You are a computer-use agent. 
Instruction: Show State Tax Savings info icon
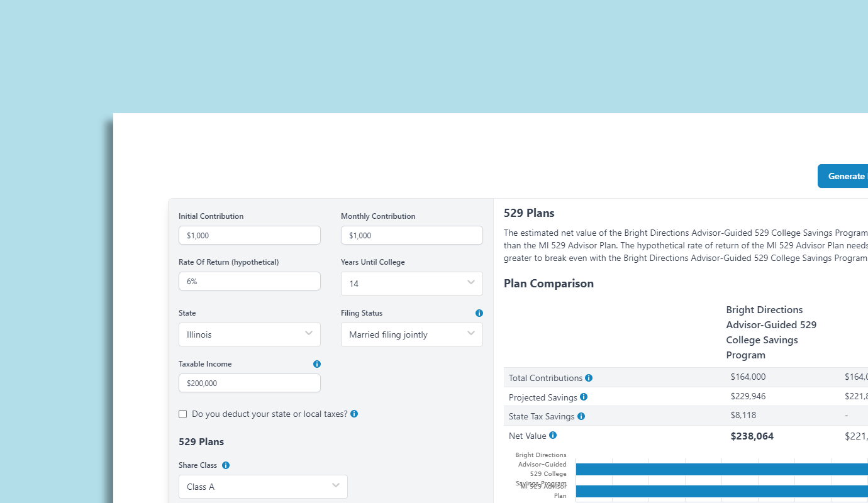(581, 416)
